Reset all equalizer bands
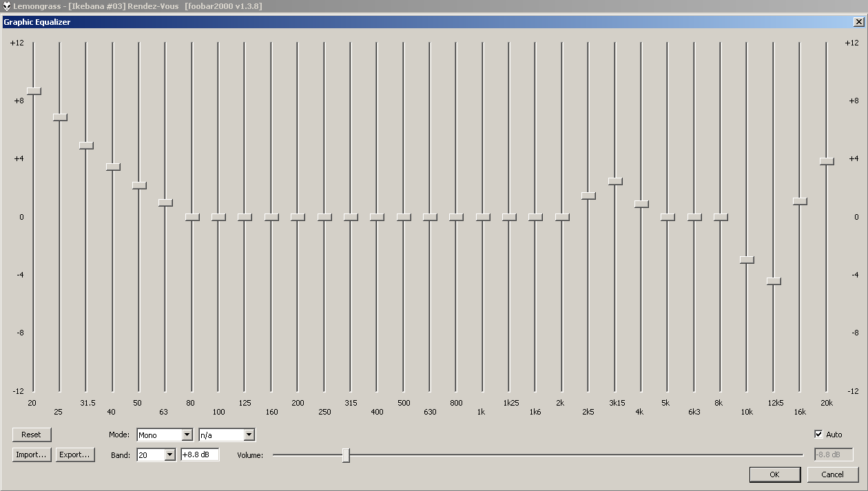The height and width of the screenshot is (491, 868). [32, 435]
